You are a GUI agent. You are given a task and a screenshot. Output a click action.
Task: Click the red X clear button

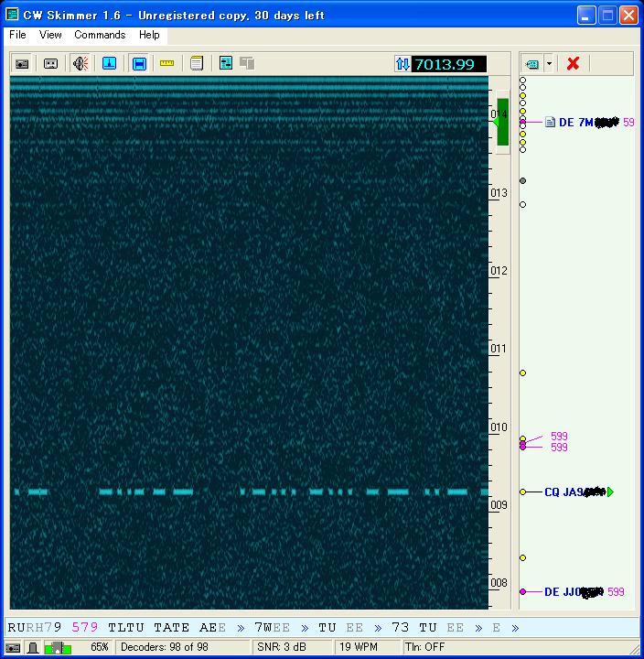click(x=573, y=63)
